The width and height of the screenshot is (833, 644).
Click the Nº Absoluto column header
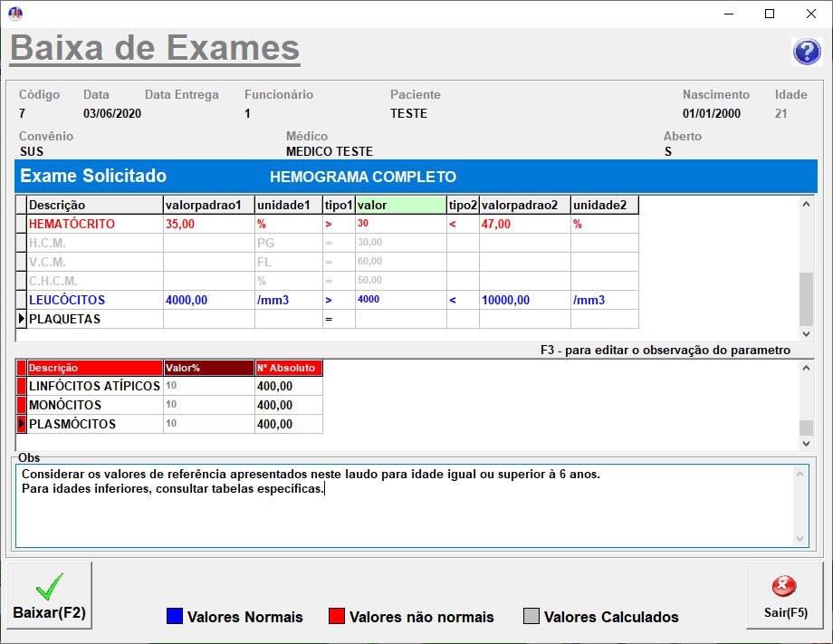point(289,368)
